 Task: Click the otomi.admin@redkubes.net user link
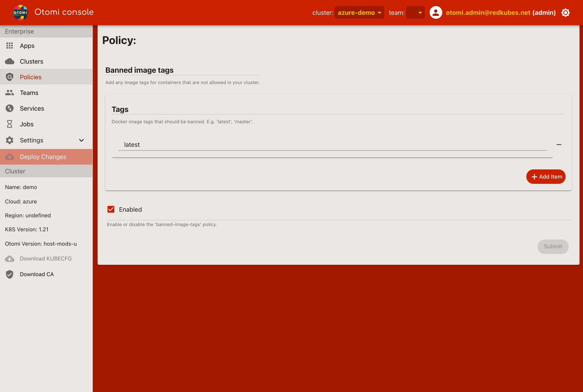(x=488, y=12)
